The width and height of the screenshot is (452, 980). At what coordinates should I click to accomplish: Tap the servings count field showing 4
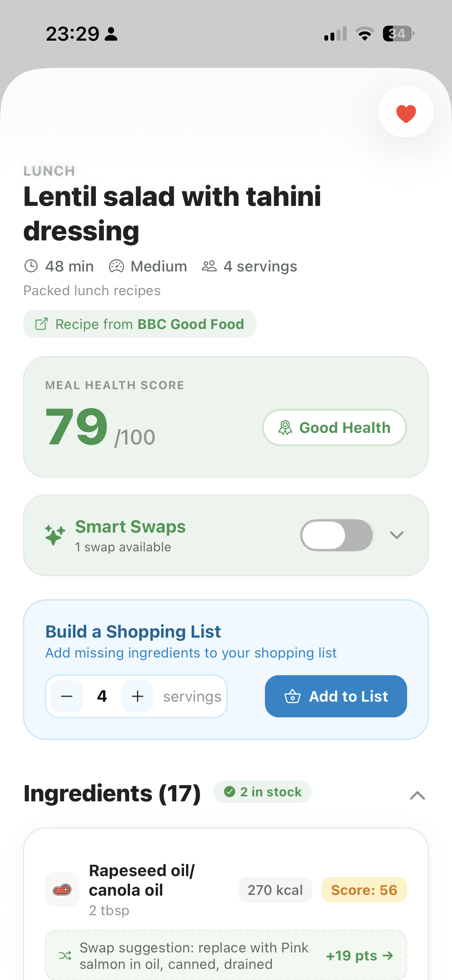(x=102, y=696)
